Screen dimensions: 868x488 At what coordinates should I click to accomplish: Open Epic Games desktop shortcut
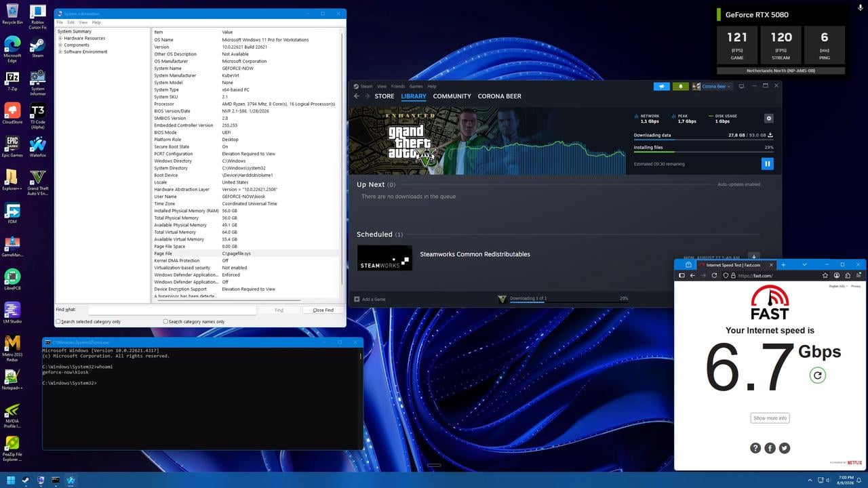12,147
